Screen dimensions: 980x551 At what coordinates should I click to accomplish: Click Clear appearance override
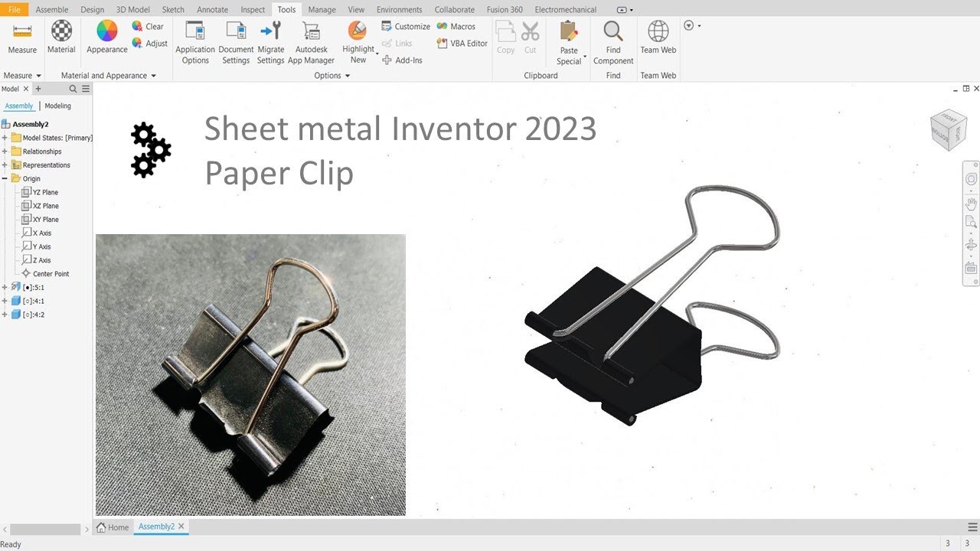[x=148, y=26]
